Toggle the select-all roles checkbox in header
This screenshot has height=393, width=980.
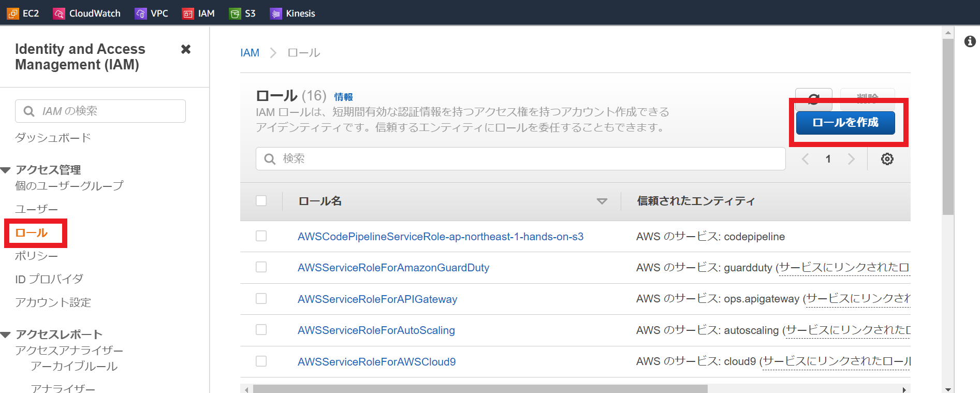click(261, 200)
